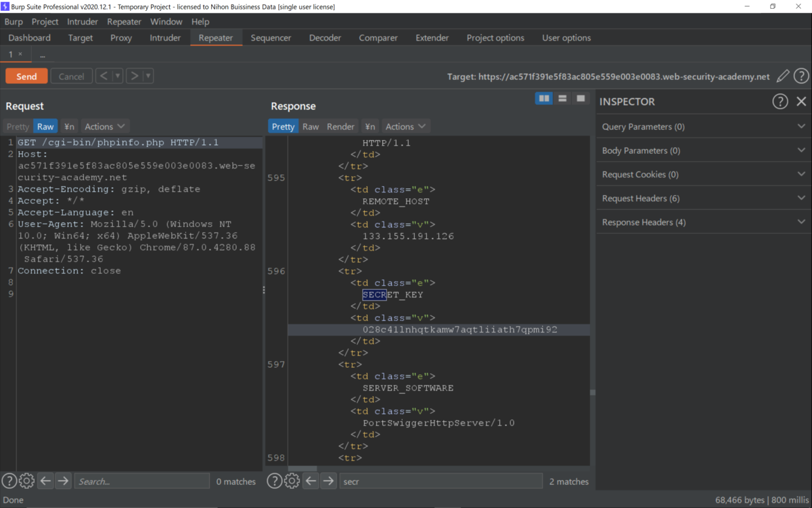Open the Help menu
This screenshot has width=812, height=508.
(x=200, y=22)
